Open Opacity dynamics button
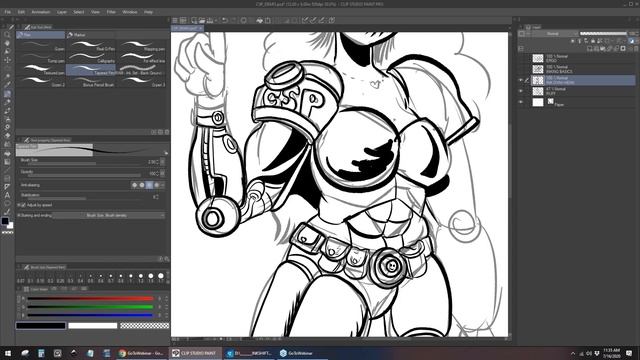 [x=162, y=173]
